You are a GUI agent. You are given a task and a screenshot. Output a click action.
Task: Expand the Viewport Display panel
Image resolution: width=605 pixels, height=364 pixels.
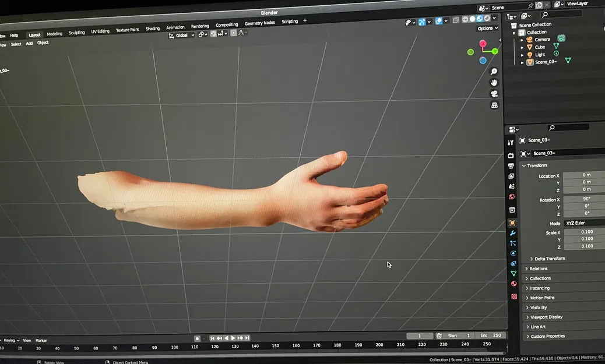point(544,317)
